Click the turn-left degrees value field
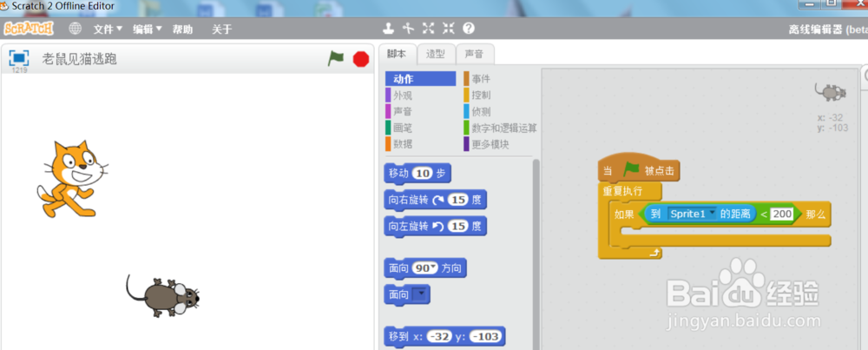The height and width of the screenshot is (350, 868). coord(457,227)
